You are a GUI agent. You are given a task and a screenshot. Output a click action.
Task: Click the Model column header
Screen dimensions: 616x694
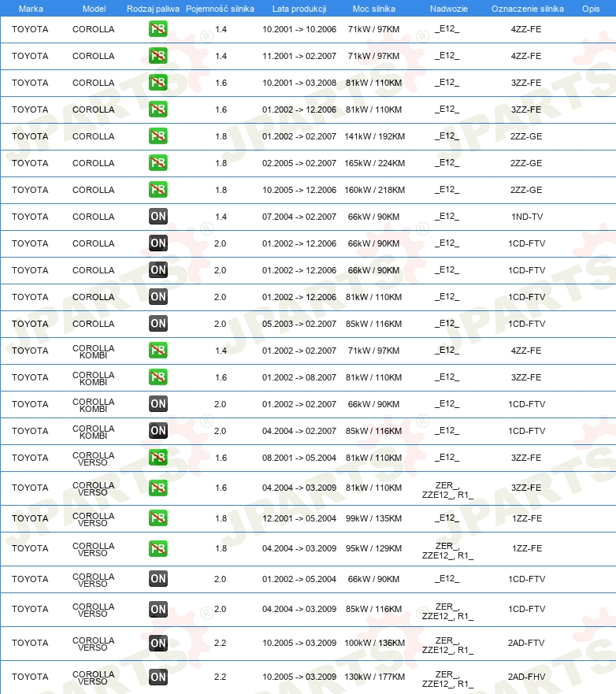pos(95,9)
